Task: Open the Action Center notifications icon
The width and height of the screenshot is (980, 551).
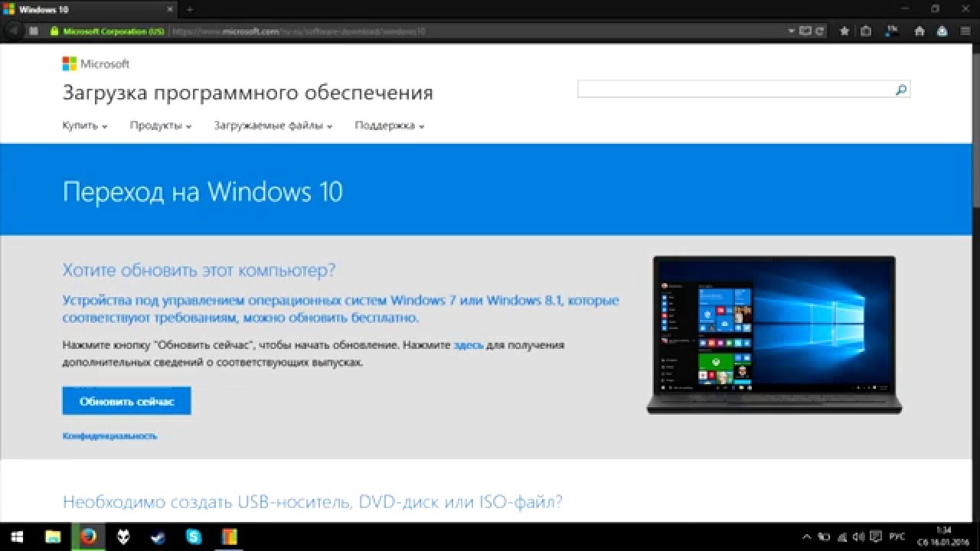Action: (x=876, y=536)
